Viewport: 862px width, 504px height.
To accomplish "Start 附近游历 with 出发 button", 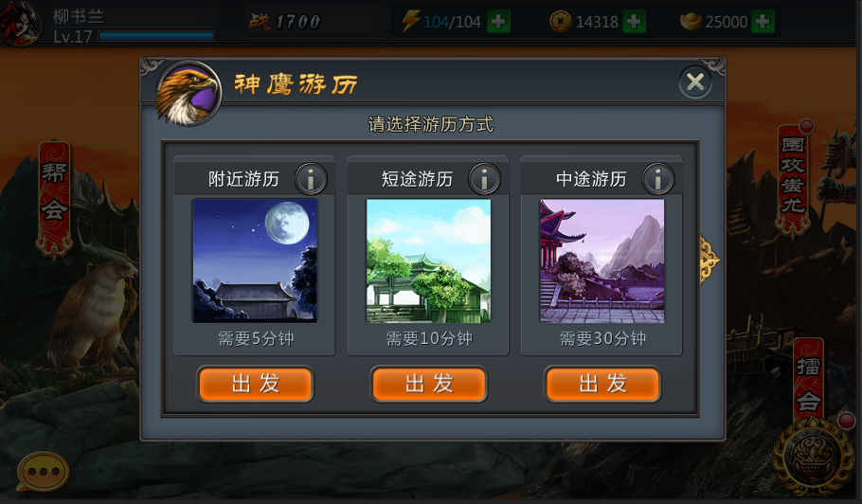I will (x=255, y=384).
